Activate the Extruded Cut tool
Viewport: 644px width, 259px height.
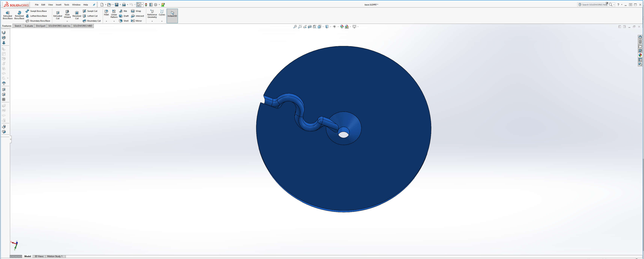pos(58,15)
